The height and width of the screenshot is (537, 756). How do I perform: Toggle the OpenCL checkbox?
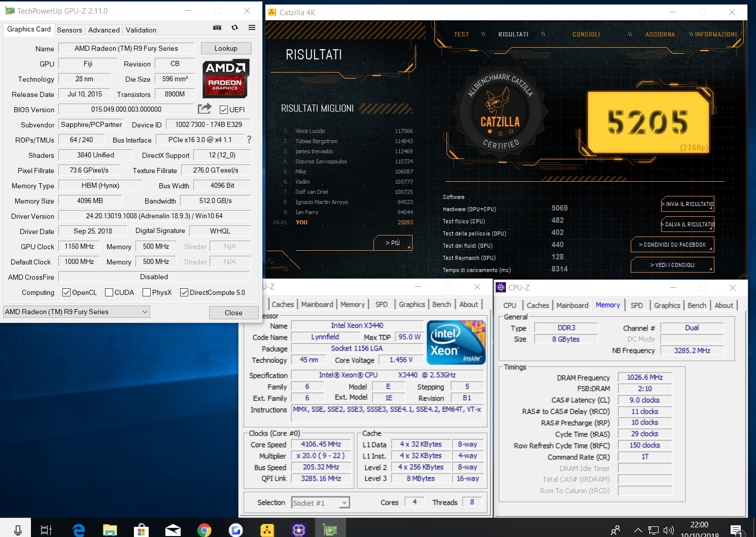click(x=66, y=292)
